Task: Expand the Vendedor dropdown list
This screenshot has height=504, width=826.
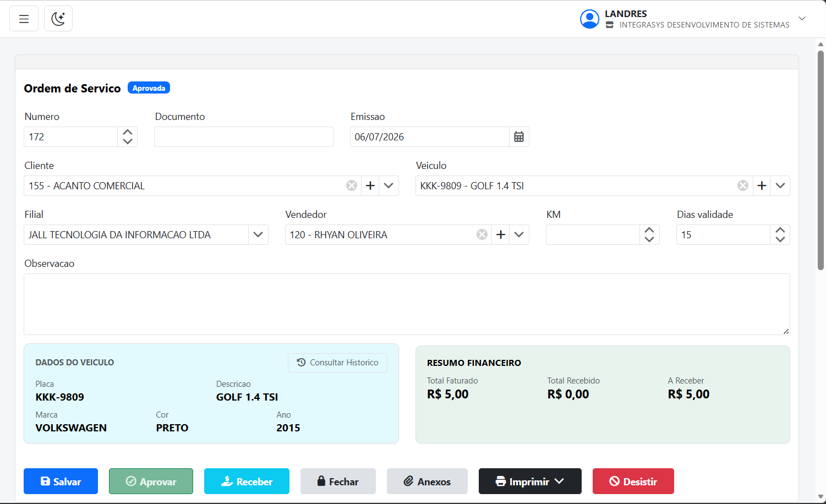Action: pyautogui.click(x=519, y=235)
